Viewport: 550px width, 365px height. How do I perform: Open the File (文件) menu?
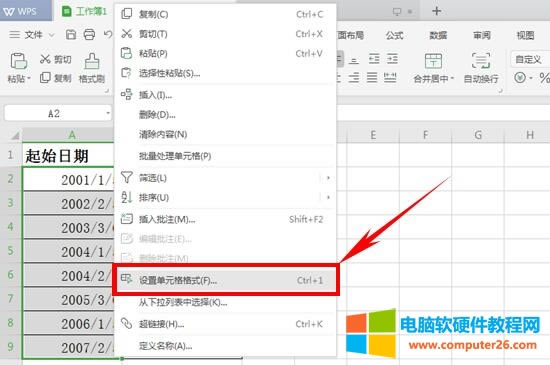34,35
